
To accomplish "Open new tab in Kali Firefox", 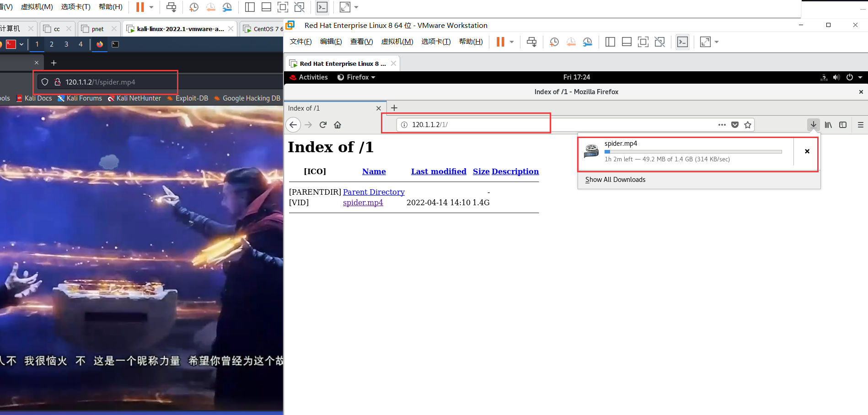I will click(x=54, y=63).
